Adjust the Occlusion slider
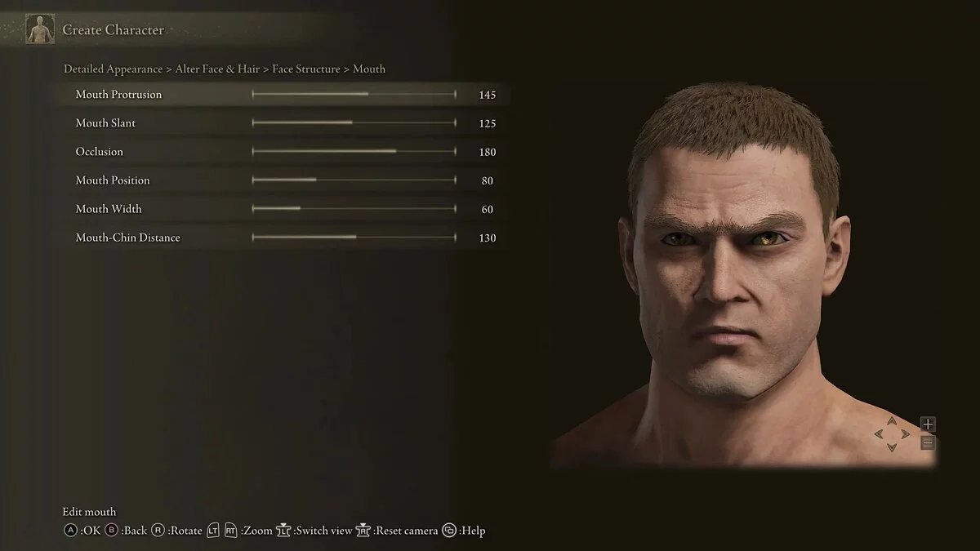 click(x=354, y=152)
